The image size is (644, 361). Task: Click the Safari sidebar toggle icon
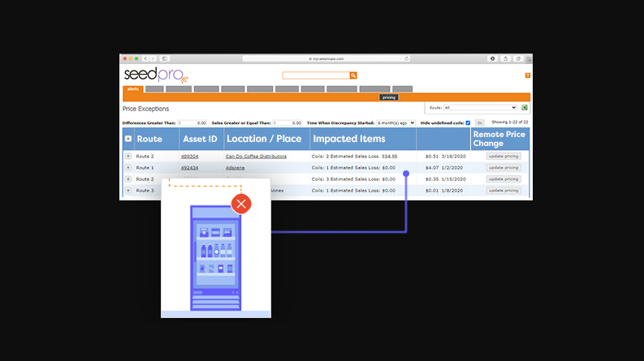pyautogui.click(x=164, y=58)
